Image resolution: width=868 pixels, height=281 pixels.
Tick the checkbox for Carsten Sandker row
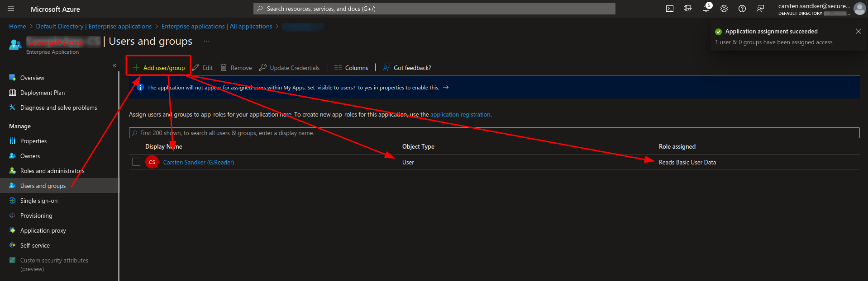coord(136,162)
